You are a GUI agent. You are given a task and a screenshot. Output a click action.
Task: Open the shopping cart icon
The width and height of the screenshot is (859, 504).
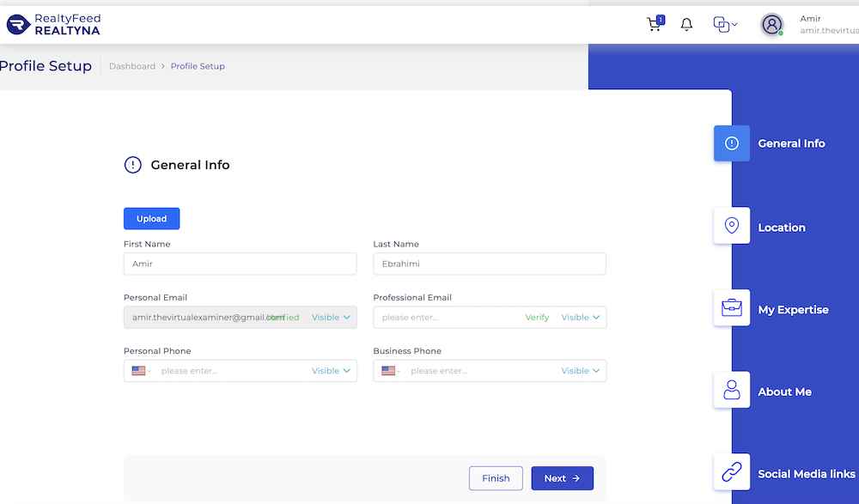pyautogui.click(x=655, y=23)
